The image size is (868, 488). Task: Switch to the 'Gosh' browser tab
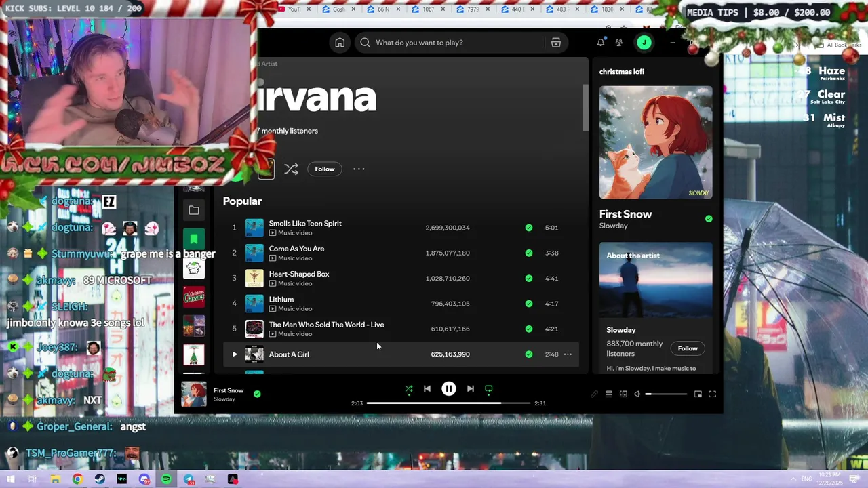(x=339, y=9)
